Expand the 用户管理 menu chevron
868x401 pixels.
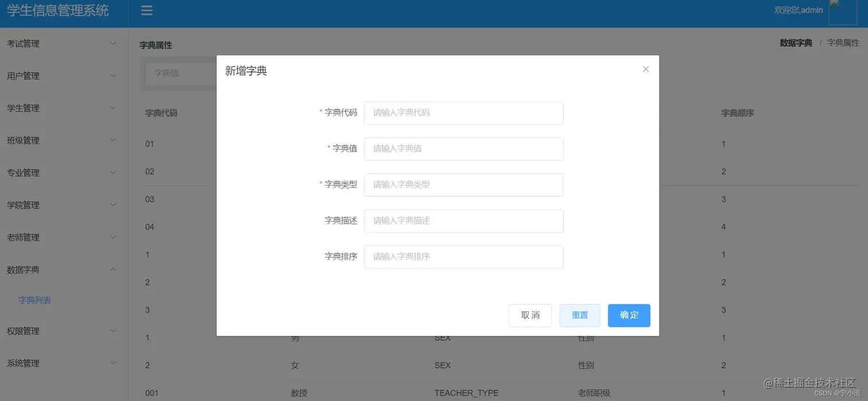click(113, 76)
